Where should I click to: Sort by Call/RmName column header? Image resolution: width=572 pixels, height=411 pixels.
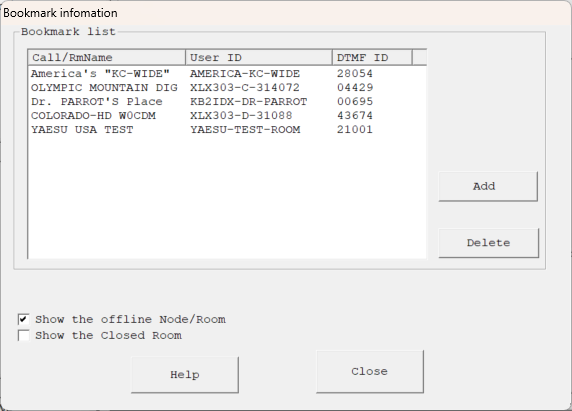pyautogui.click(x=107, y=58)
